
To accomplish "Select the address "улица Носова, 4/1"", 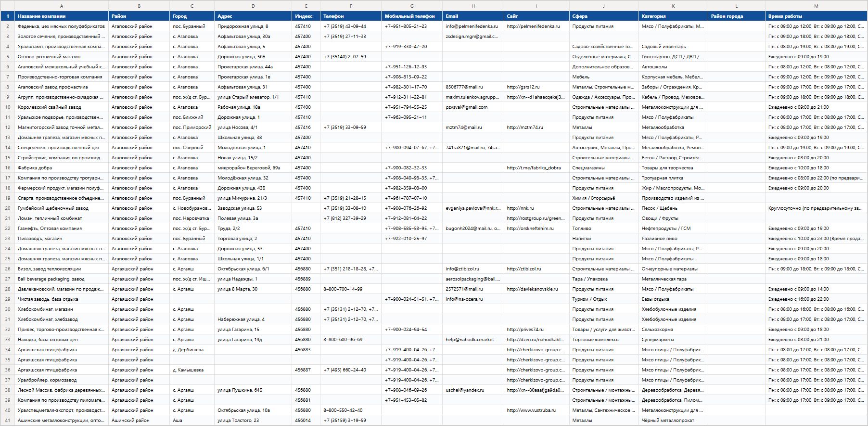I will tap(253, 128).
